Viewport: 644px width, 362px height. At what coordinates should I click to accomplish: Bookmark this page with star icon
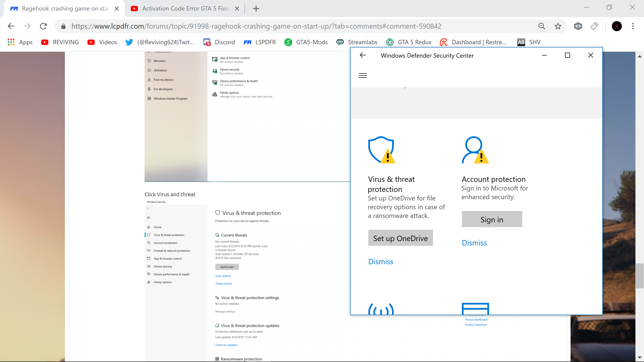[x=558, y=26]
